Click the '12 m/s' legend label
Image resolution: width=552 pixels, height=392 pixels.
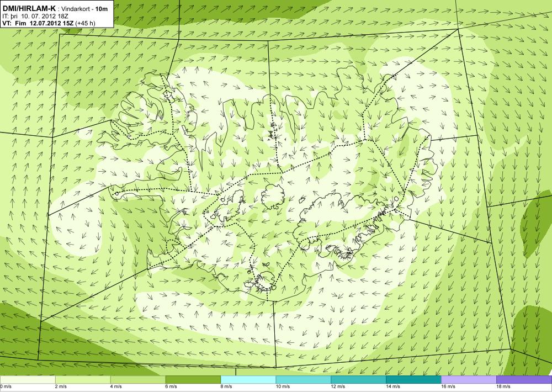[338, 386]
